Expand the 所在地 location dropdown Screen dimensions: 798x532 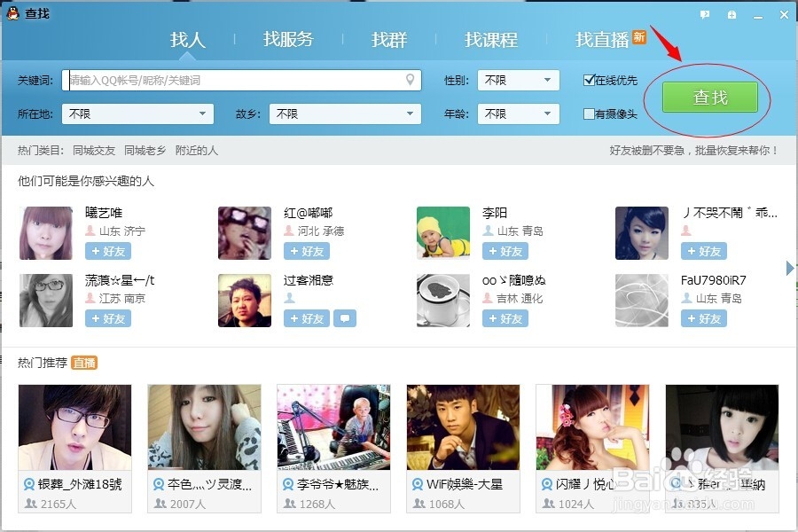(137, 113)
